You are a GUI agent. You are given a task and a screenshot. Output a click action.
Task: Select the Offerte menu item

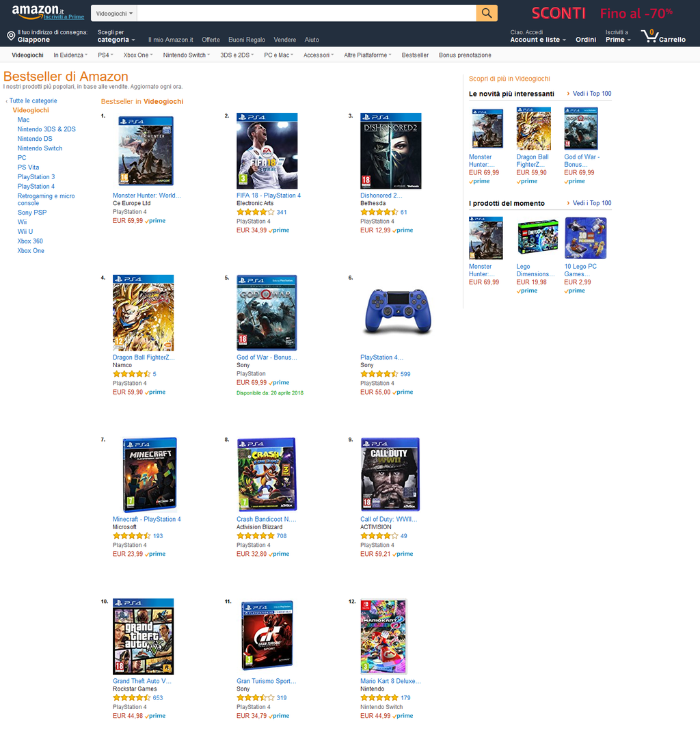[x=211, y=40]
